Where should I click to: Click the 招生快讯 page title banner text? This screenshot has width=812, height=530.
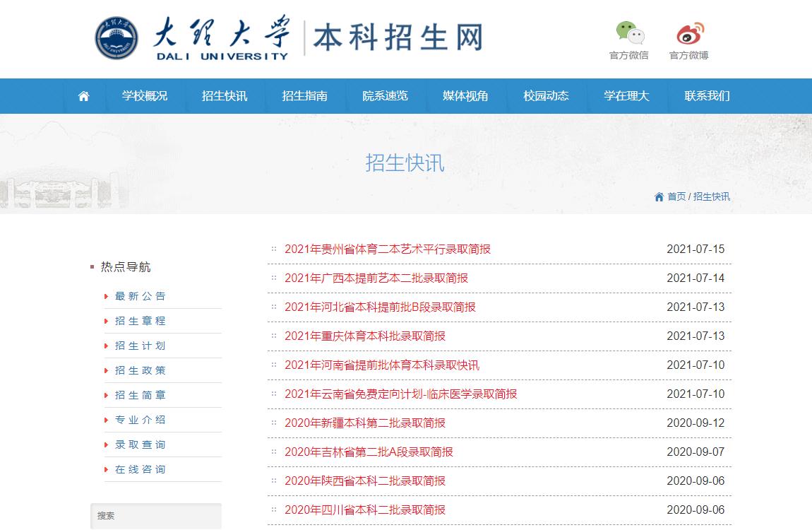(405, 163)
